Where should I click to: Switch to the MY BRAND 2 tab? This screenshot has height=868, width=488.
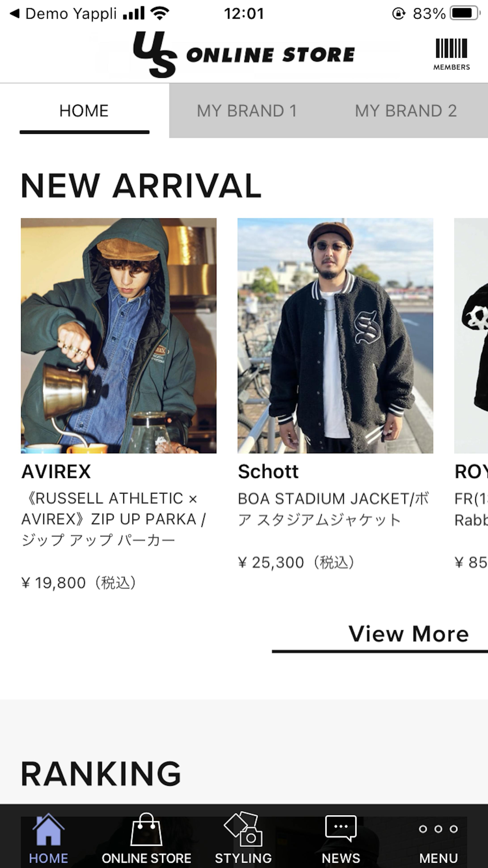pyautogui.click(x=406, y=111)
